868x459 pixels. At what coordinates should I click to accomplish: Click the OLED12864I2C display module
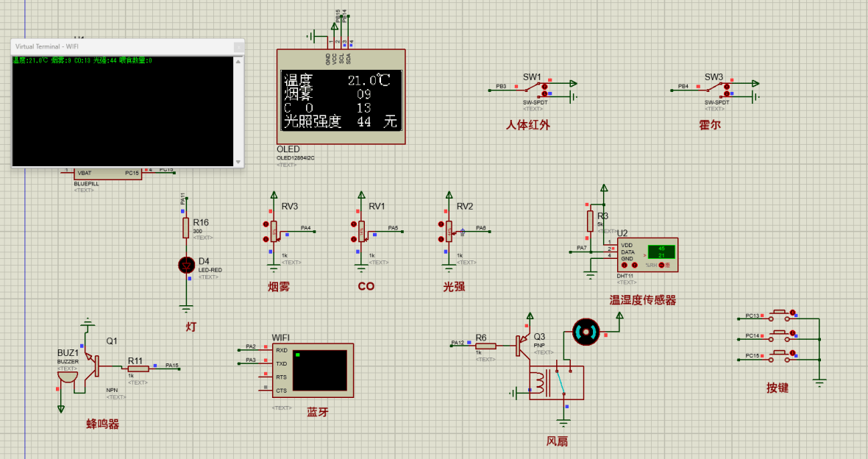[x=340, y=99]
